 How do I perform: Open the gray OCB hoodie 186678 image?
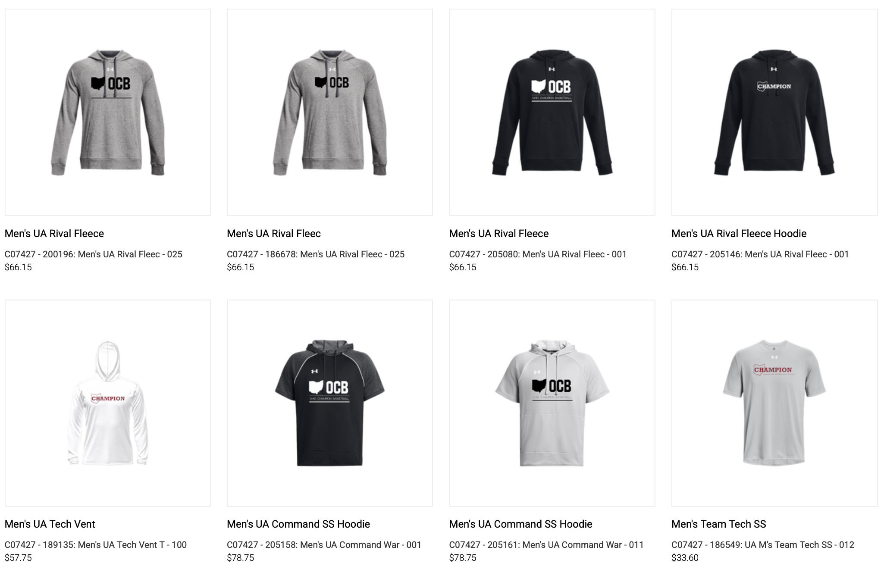coord(330,112)
